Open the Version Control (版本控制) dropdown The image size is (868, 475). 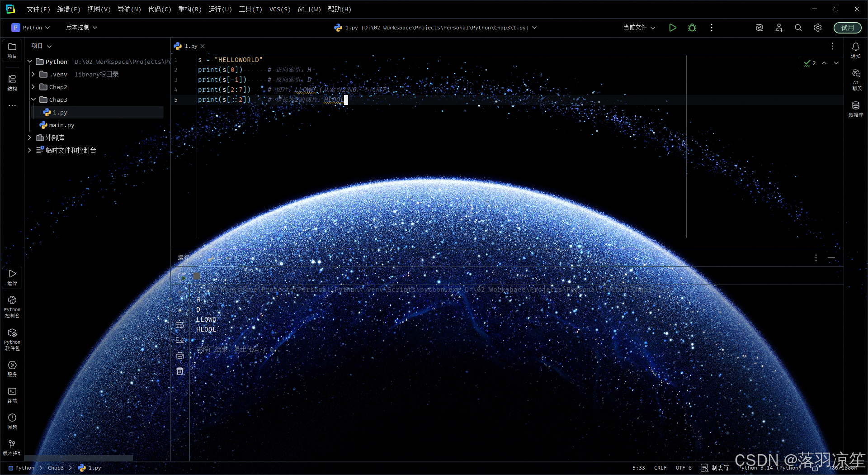pos(82,28)
